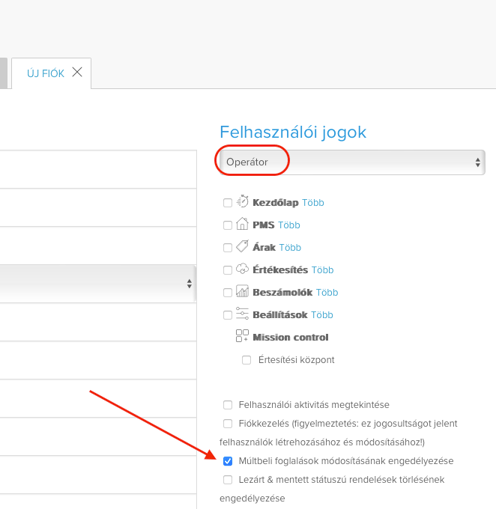Enable Felhasználói aktivitás megtekintése checkbox
This screenshot has width=496, height=509.
[x=228, y=405]
